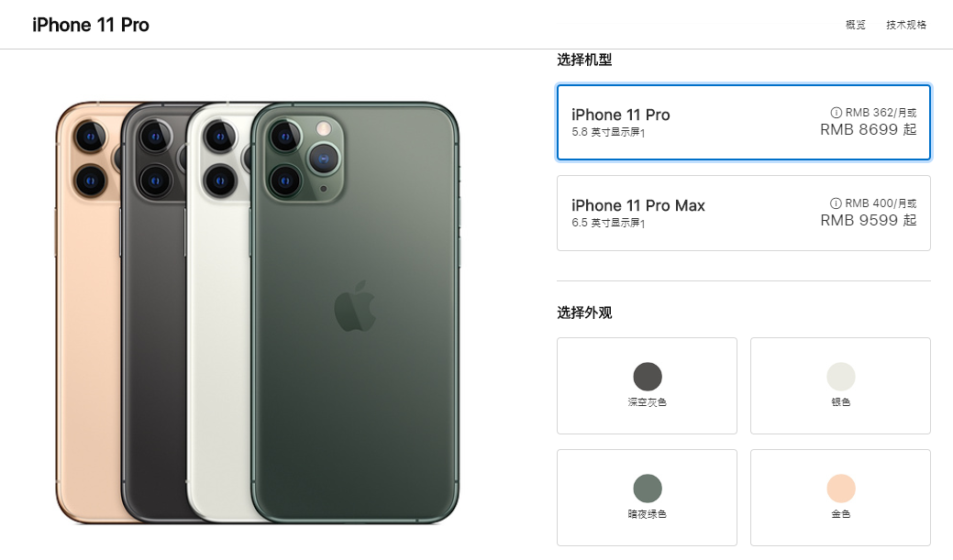Click the 5.8 英寸显示屏 footnote text
This screenshot has height=560, width=953.
[608, 132]
